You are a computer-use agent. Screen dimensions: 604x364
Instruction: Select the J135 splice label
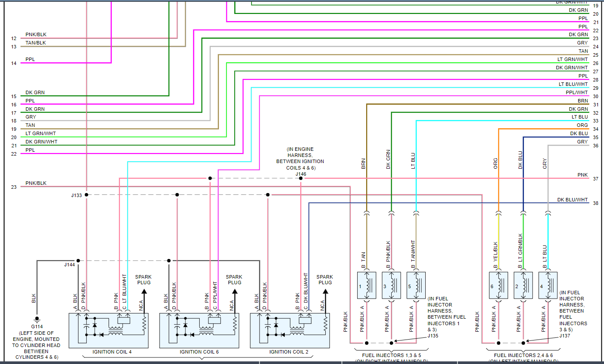[433, 336]
